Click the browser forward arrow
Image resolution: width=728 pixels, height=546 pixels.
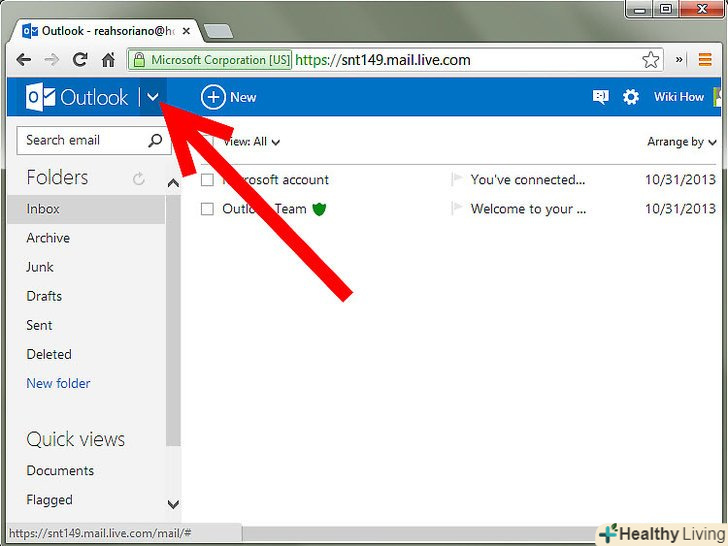click(52, 60)
